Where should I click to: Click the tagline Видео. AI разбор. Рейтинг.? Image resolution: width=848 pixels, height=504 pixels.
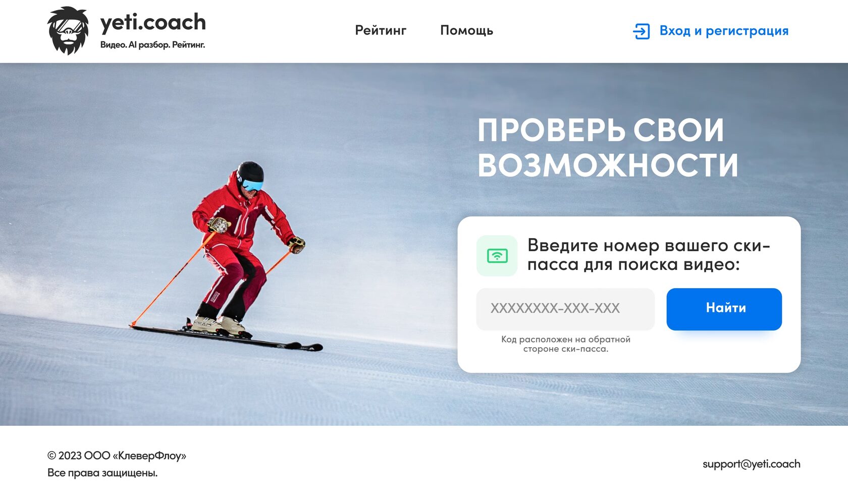point(152,45)
